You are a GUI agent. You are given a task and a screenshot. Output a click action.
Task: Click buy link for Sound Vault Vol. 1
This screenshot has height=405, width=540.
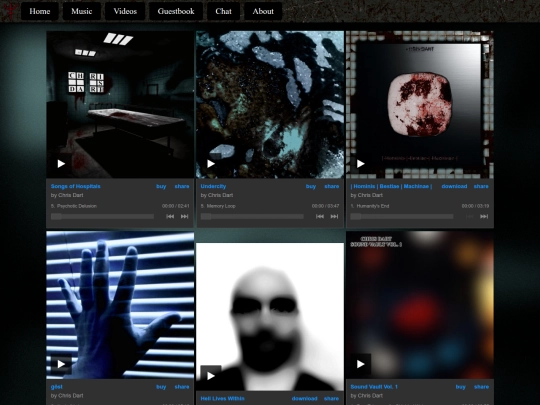[x=460, y=387]
